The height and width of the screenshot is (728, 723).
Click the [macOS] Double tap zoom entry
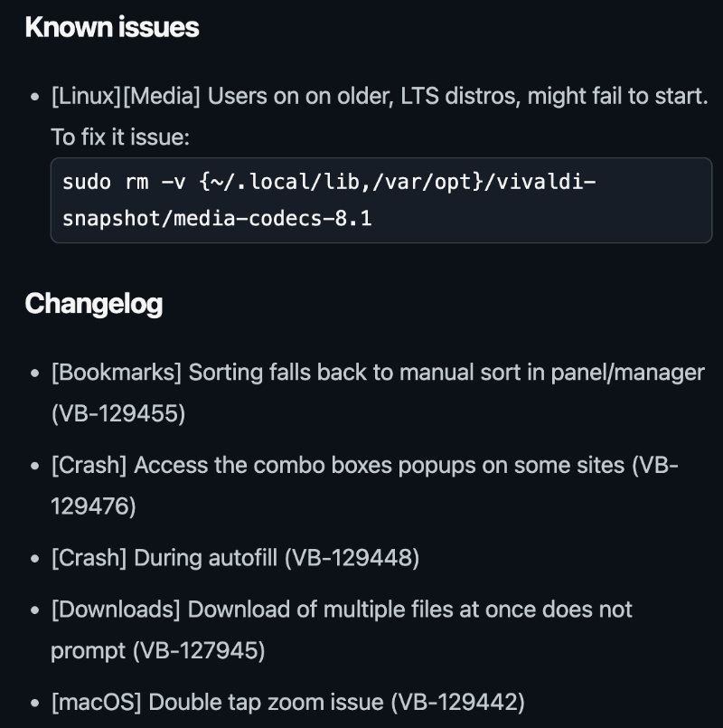(287, 702)
